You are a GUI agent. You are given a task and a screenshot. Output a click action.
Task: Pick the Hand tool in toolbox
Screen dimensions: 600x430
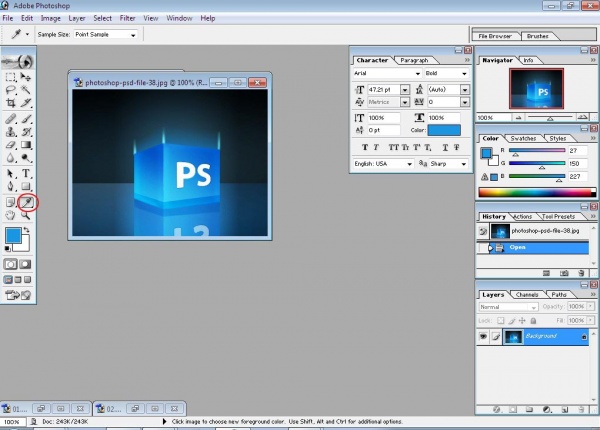tap(11, 215)
